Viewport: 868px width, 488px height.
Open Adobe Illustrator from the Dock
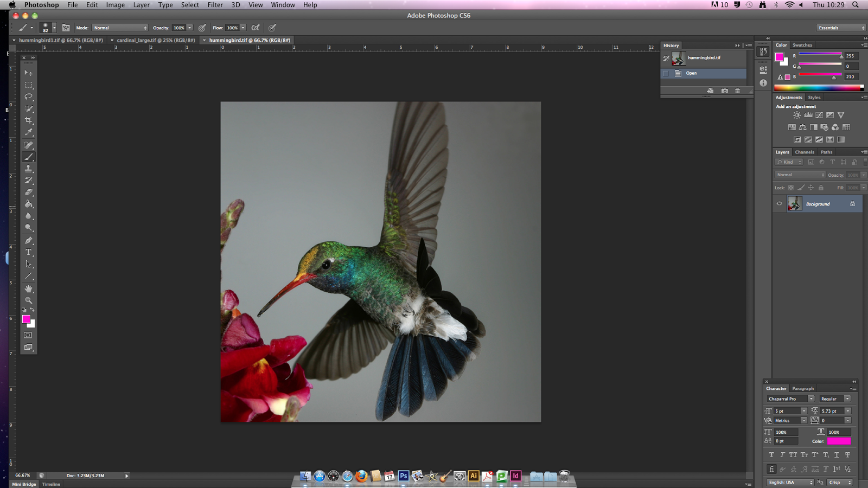[474, 476]
